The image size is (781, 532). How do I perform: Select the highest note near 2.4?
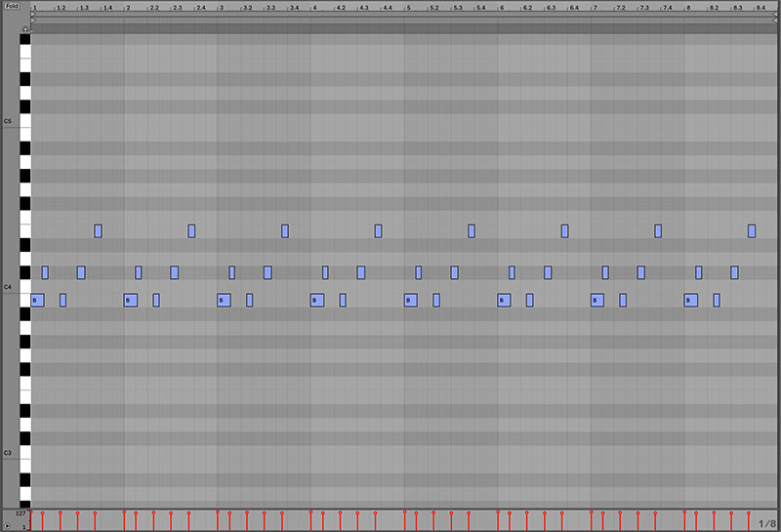[191, 230]
